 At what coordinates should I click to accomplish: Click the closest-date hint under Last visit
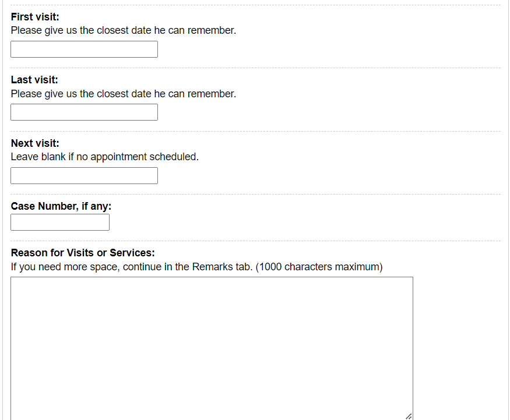[124, 94]
